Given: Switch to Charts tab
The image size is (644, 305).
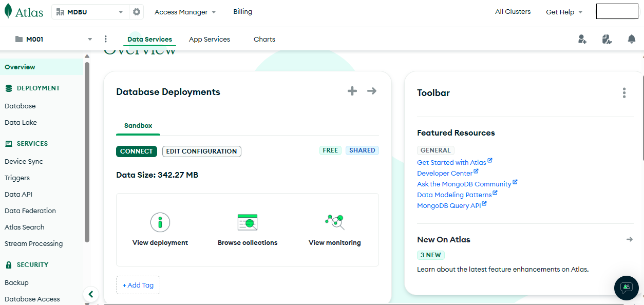Looking at the screenshot, I should click(x=264, y=39).
